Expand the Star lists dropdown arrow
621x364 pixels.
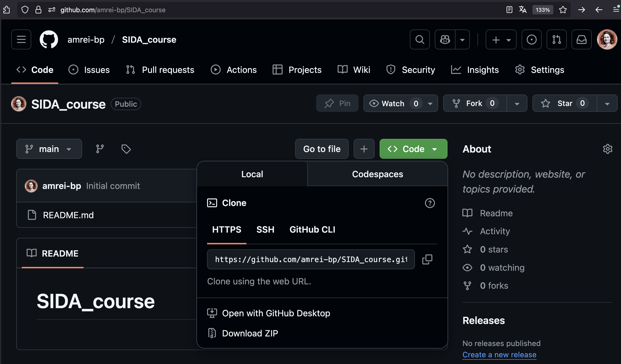pos(607,103)
